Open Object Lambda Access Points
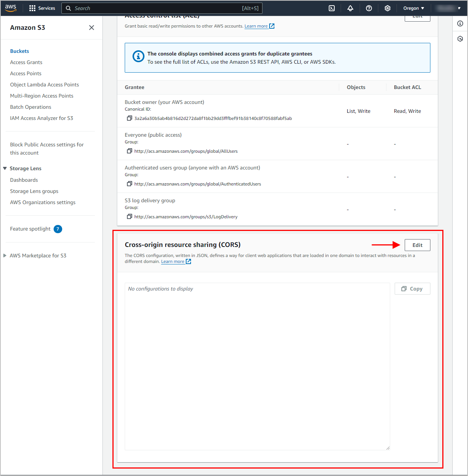Image resolution: width=468 pixels, height=476 pixels. tap(44, 85)
